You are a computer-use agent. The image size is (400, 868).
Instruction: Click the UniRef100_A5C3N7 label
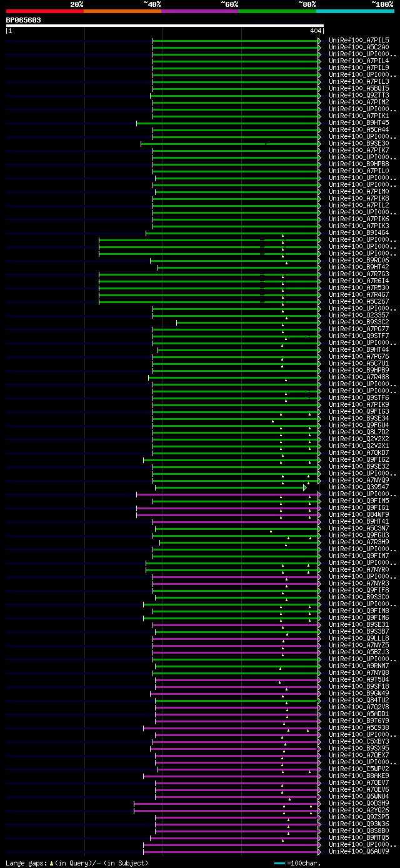pos(359,528)
